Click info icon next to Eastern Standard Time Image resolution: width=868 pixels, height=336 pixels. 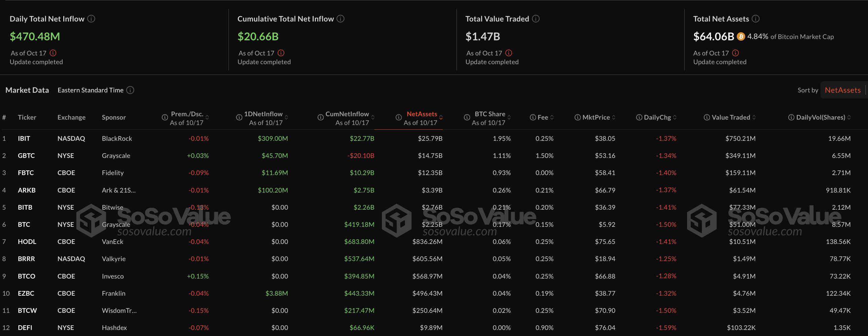tap(130, 90)
